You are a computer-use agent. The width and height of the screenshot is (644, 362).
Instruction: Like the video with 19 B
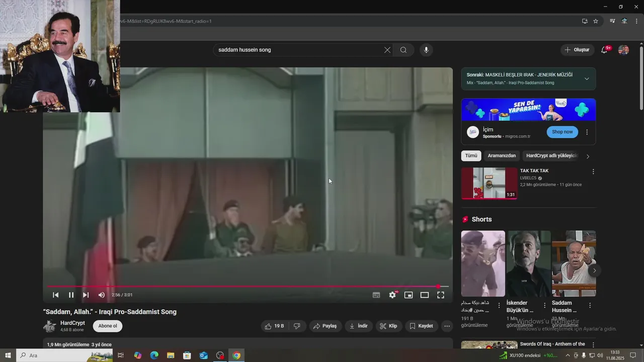(x=274, y=326)
